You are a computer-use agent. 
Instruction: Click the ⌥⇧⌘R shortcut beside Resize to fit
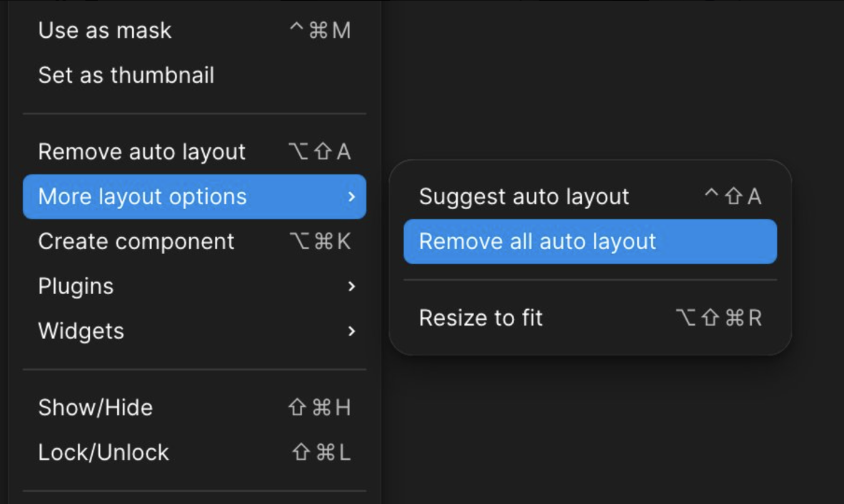[718, 318]
